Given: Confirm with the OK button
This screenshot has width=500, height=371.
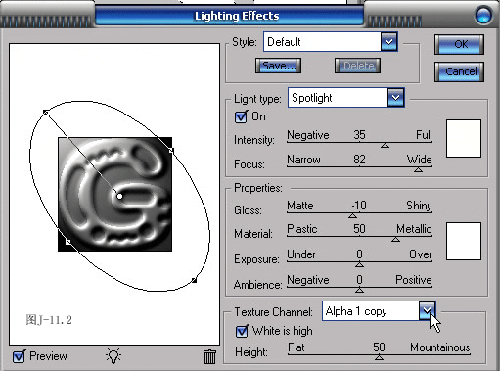Looking at the screenshot, I should 459,44.
